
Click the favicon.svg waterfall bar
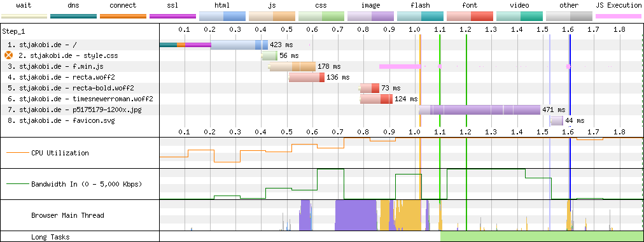(x=557, y=121)
